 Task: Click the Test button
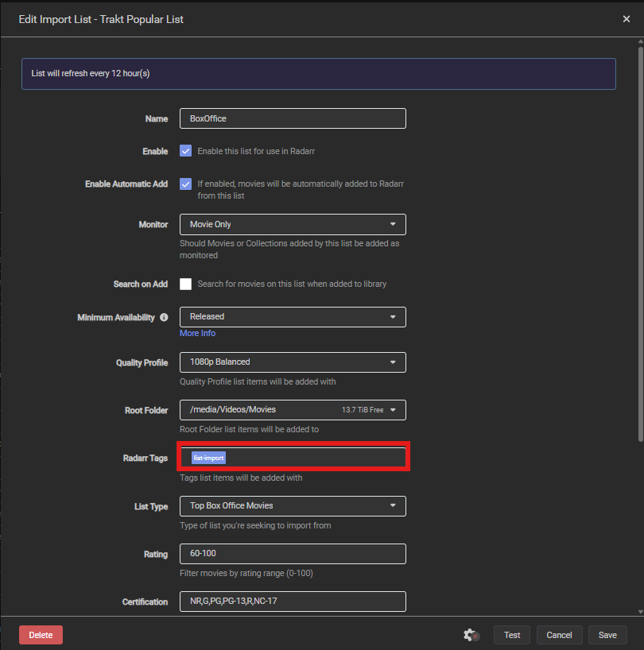coord(512,635)
